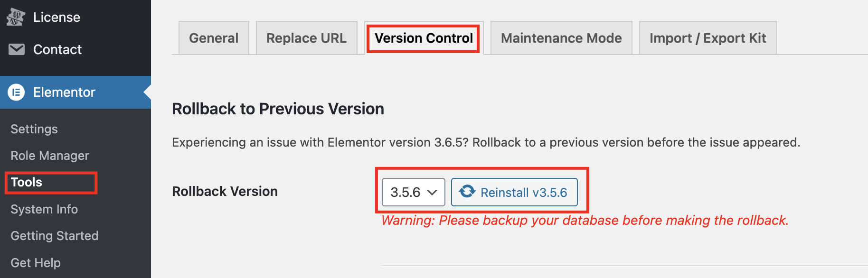Click the Elementor logo icon in sidebar
The image size is (868, 278).
pyautogui.click(x=16, y=92)
